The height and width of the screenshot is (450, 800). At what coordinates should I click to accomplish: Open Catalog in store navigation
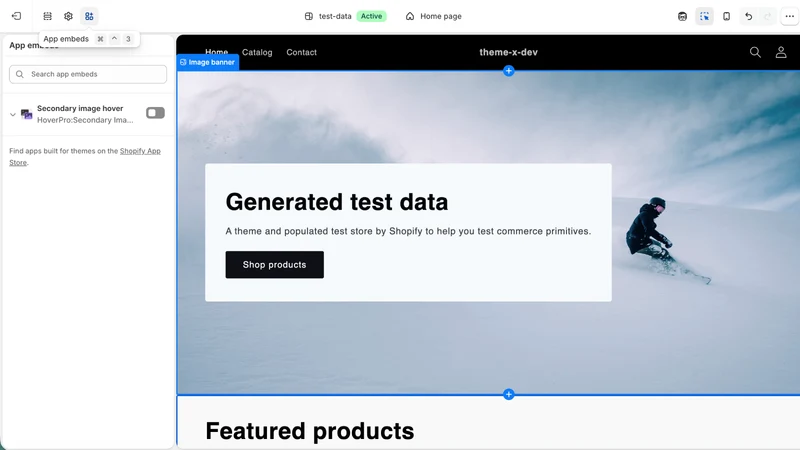[x=257, y=52]
